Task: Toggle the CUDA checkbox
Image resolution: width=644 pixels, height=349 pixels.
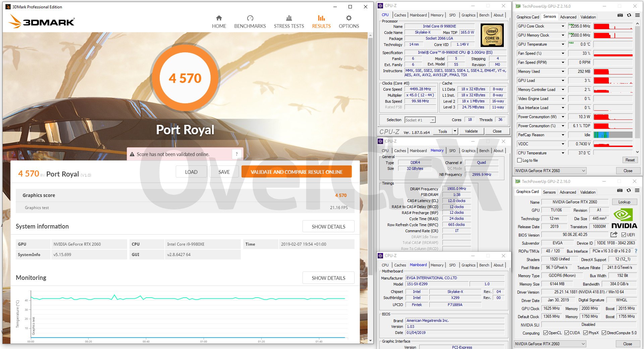Action: pyautogui.click(x=567, y=333)
